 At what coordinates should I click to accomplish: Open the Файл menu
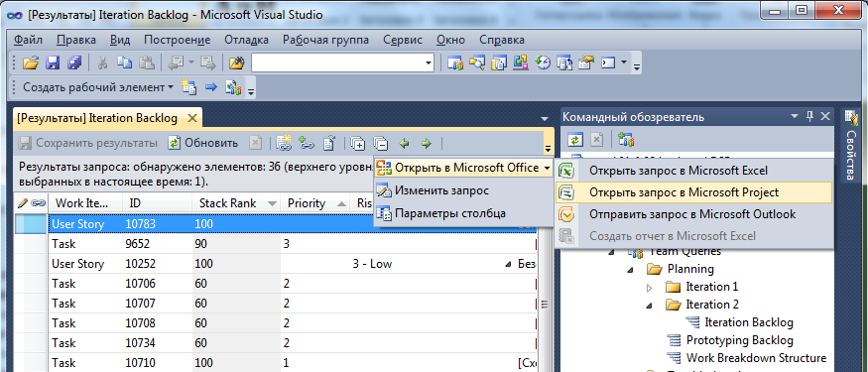[x=28, y=40]
